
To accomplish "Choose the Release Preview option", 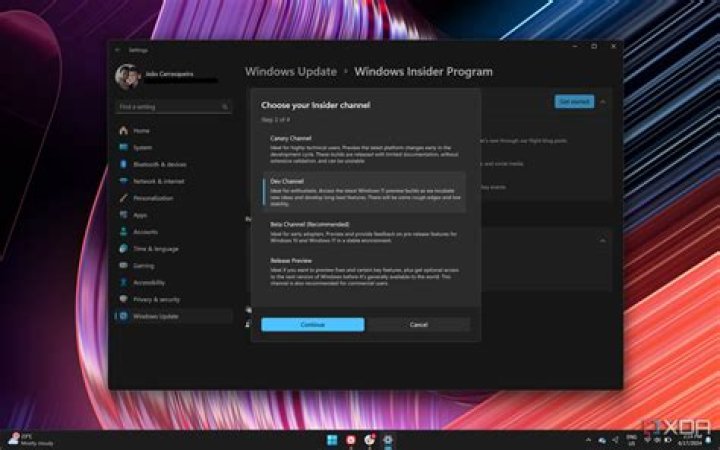I will coord(365,272).
